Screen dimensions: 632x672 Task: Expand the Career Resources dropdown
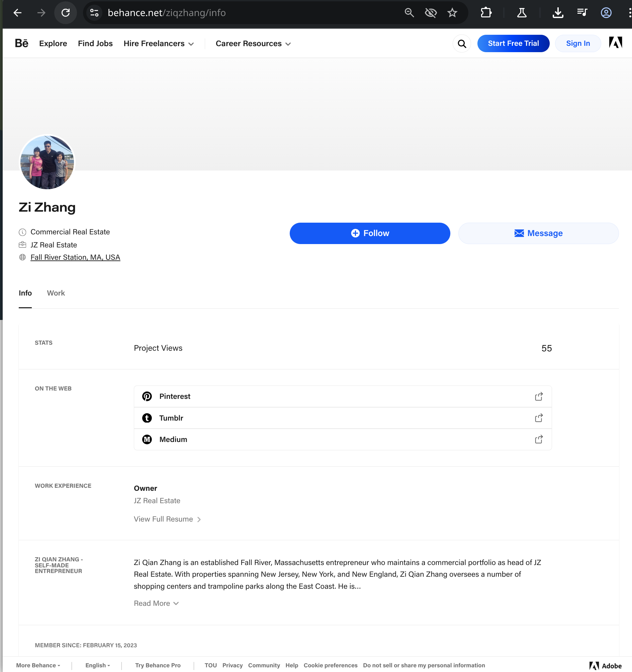click(253, 43)
